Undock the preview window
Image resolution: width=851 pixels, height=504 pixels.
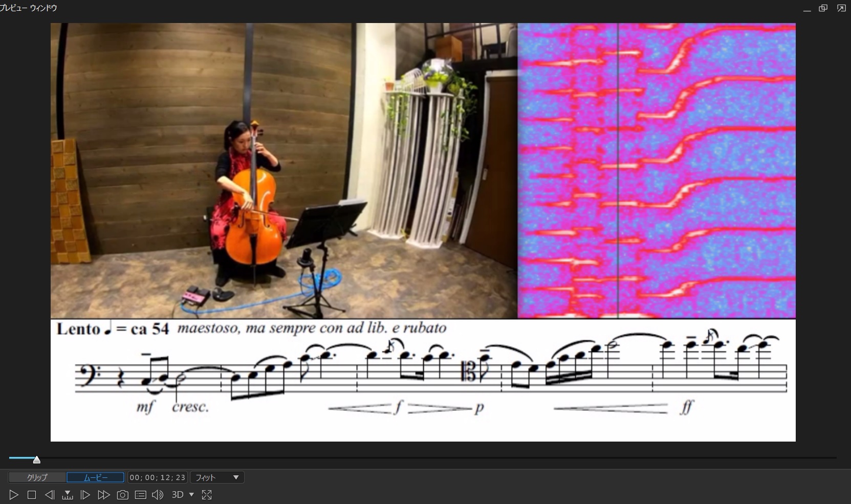[x=823, y=8]
